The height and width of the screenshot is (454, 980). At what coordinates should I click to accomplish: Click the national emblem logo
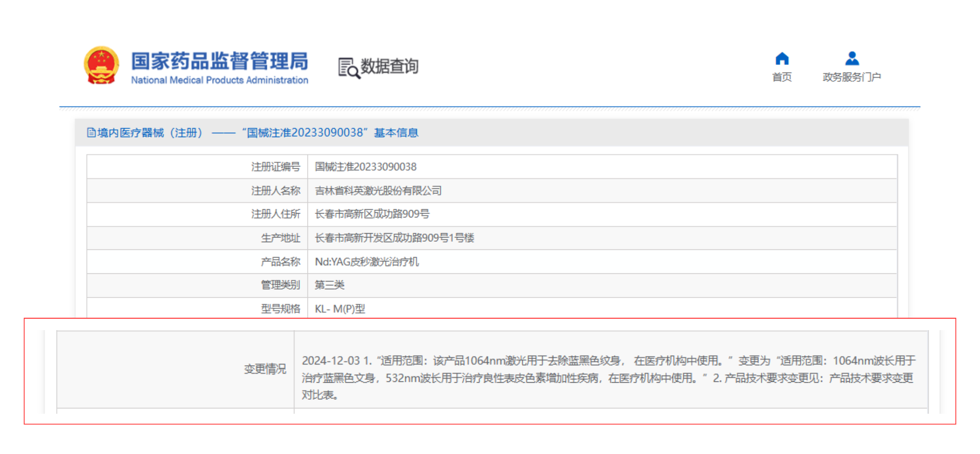tap(101, 65)
